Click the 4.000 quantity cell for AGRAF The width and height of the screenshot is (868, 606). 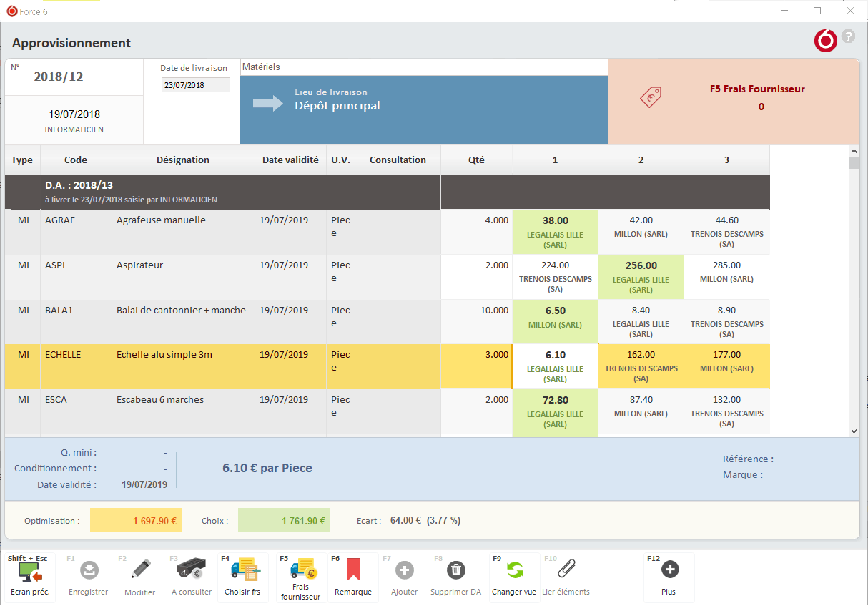pyautogui.click(x=476, y=231)
